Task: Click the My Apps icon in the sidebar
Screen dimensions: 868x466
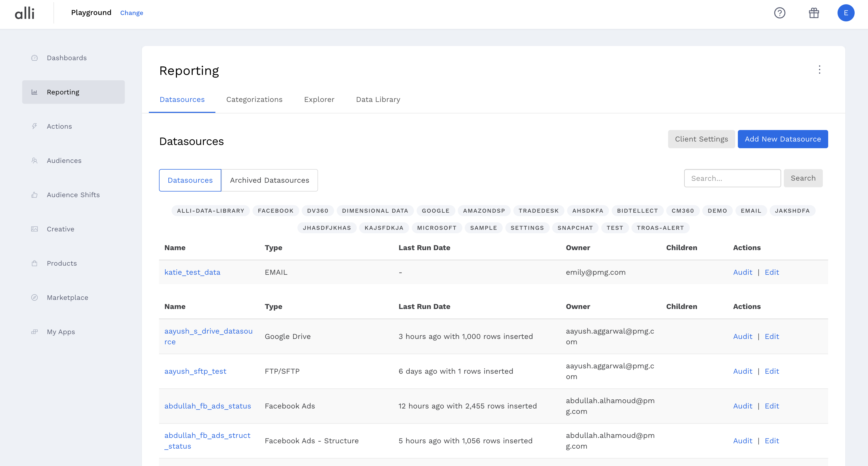Action: 35,331
